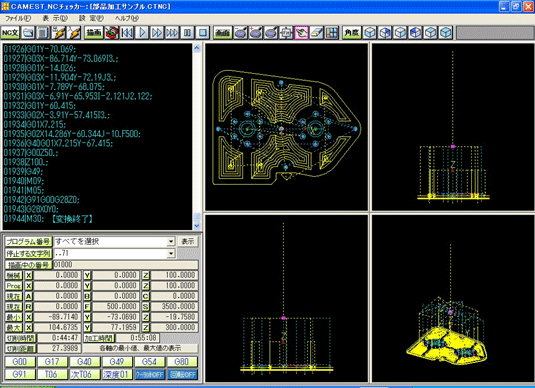Expand the プログラム番号 dropdown
The image size is (535, 388).
click(x=171, y=242)
